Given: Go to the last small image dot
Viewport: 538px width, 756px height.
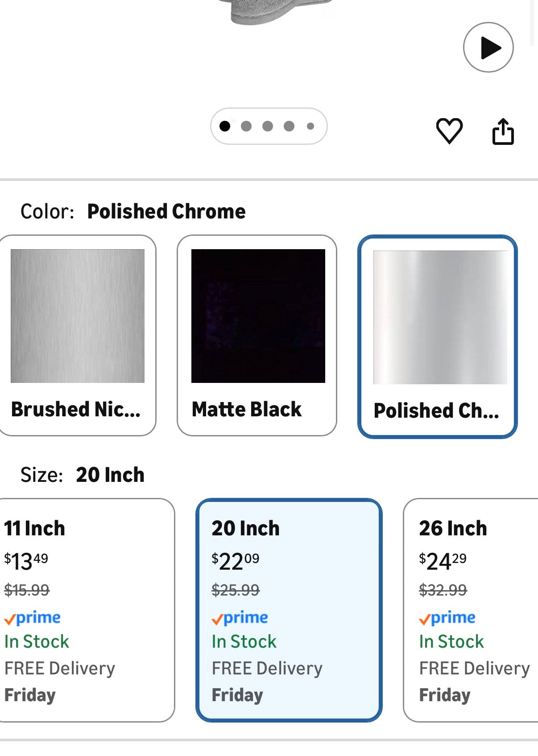Looking at the screenshot, I should pyautogui.click(x=310, y=126).
